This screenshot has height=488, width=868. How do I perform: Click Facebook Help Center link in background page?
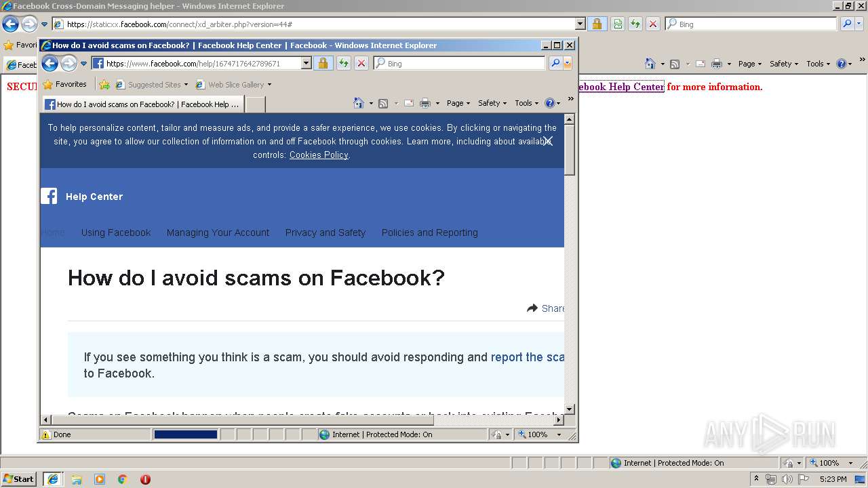[x=621, y=87]
